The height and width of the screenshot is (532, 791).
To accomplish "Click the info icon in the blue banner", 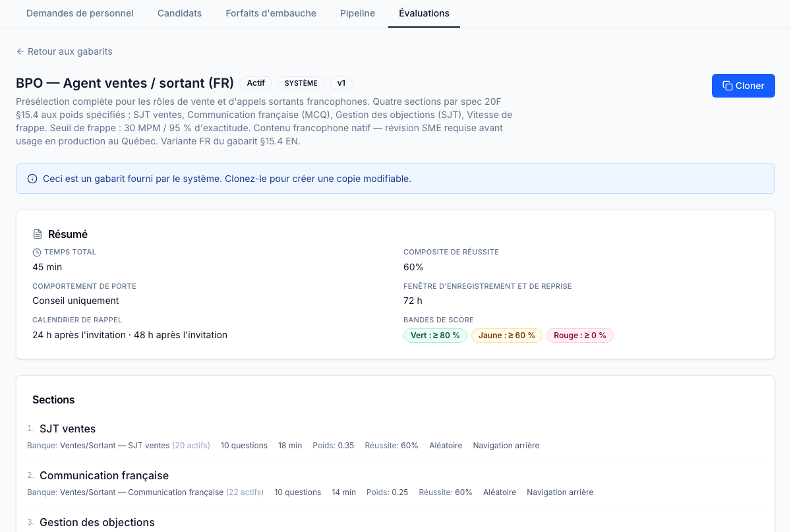I will 32,179.
